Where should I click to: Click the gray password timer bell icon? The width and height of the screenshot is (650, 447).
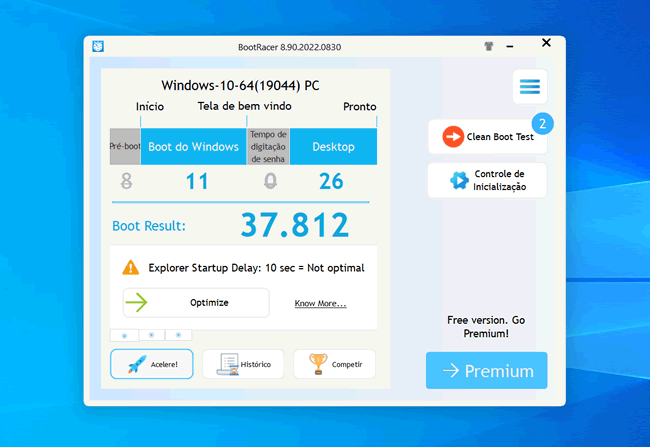pos(269,181)
